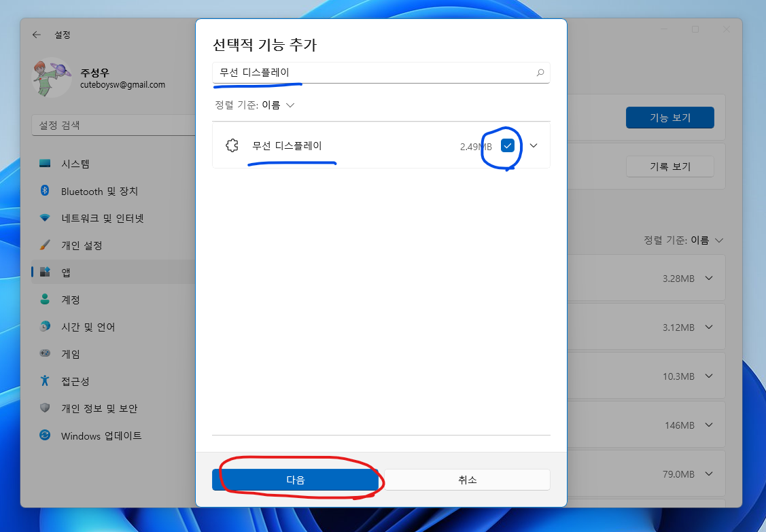Image resolution: width=766 pixels, height=532 pixels.
Task: Click the 2.49MB size text
Action: point(476,147)
